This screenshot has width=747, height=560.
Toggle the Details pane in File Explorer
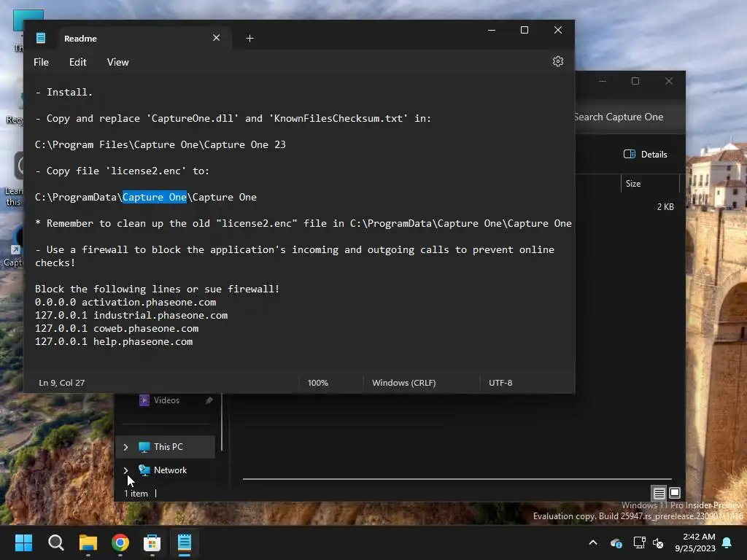(x=646, y=155)
